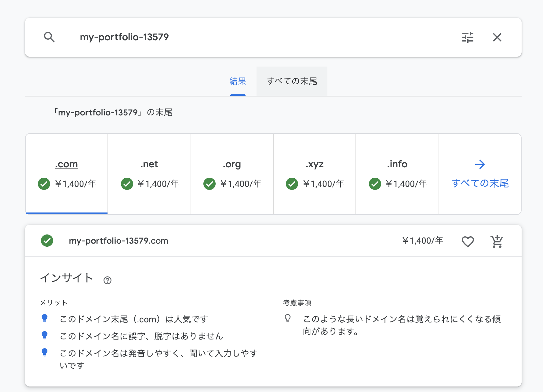The image size is (543, 392).
Task: Favorite my-portfolio-13579.com with the heart icon
Action: [x=468, y=241]
